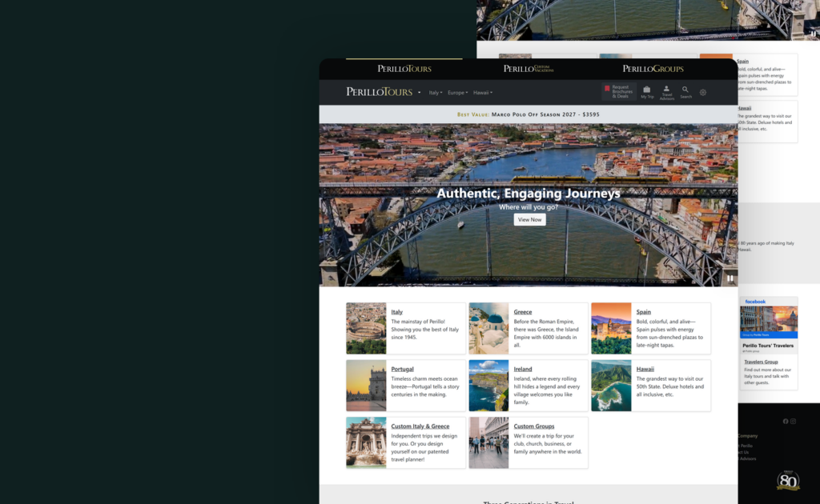This screenshot has height=504, width=820.
Task: Open the Custom Groups link
Action: click(533, 426)
